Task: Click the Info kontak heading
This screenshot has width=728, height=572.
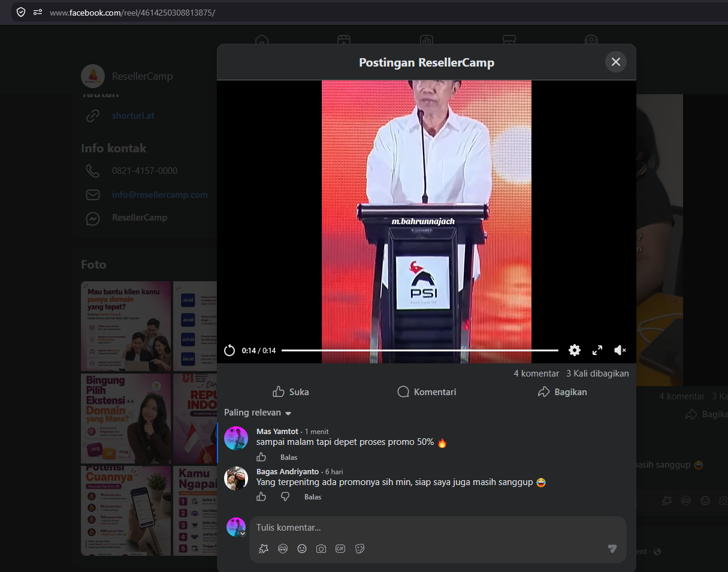Action: pyautogui.click(x=114, y=148)
